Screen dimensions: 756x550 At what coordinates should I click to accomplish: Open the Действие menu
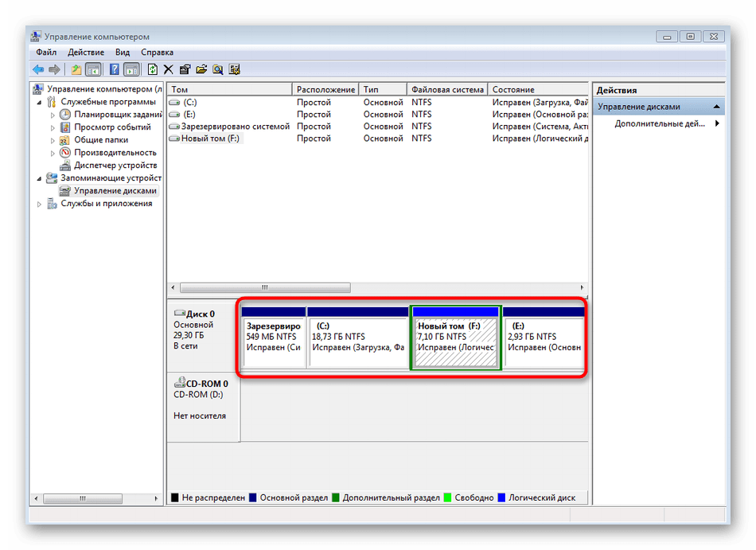click(x=86, y=53)
